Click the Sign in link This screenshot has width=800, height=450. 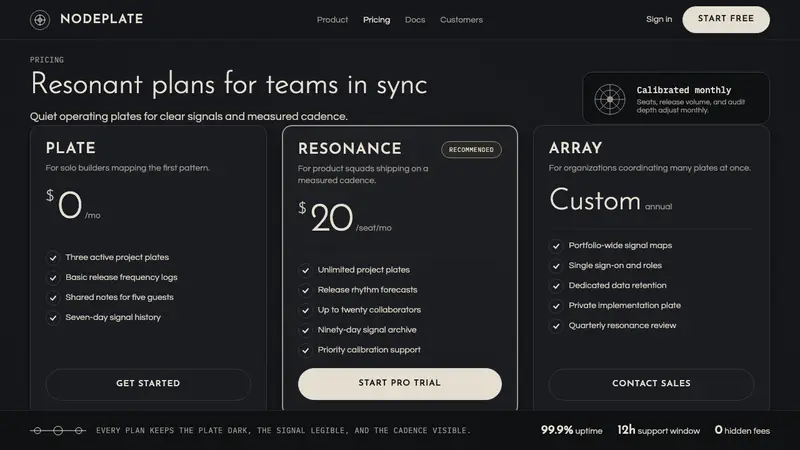pyautogui.click(x=659, y=19)
